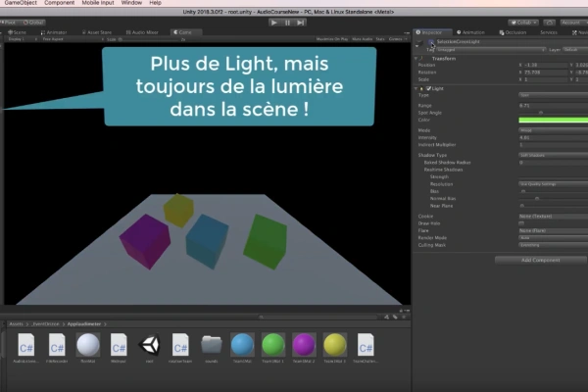The height and width of the screenshot is (392, 588).
Task: Toggle the Draw Halo checkbox
Action: pyautogui.click(x=520, y=222)
